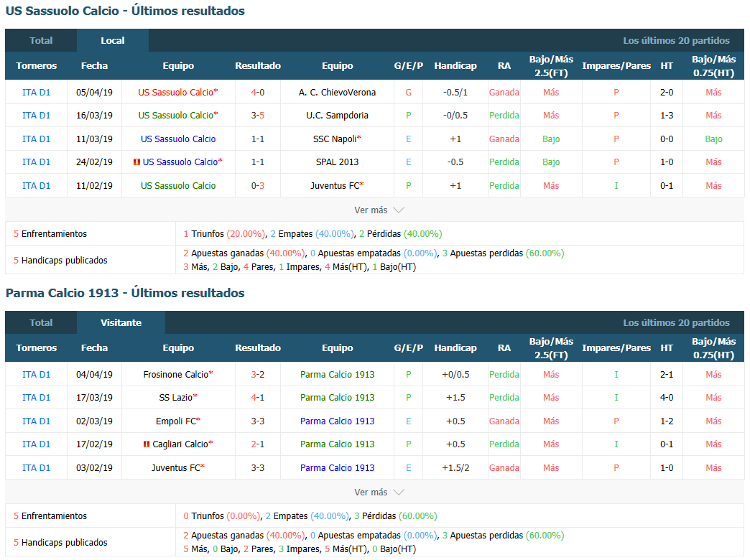The width and height of the screenshot is (750, 560).
Task: Click the +0/0.5 handicap value
Action: point(455,375)
